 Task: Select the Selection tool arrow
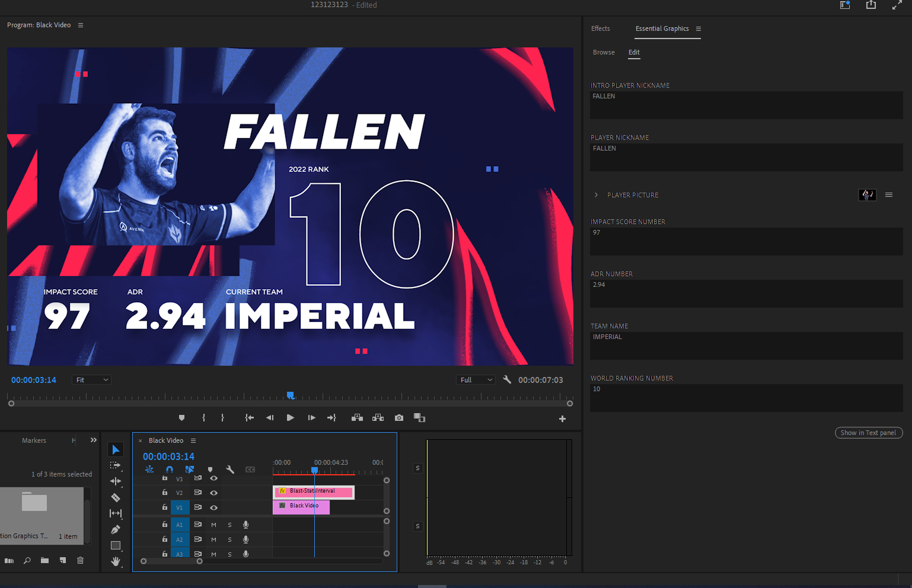pos(116,450)
